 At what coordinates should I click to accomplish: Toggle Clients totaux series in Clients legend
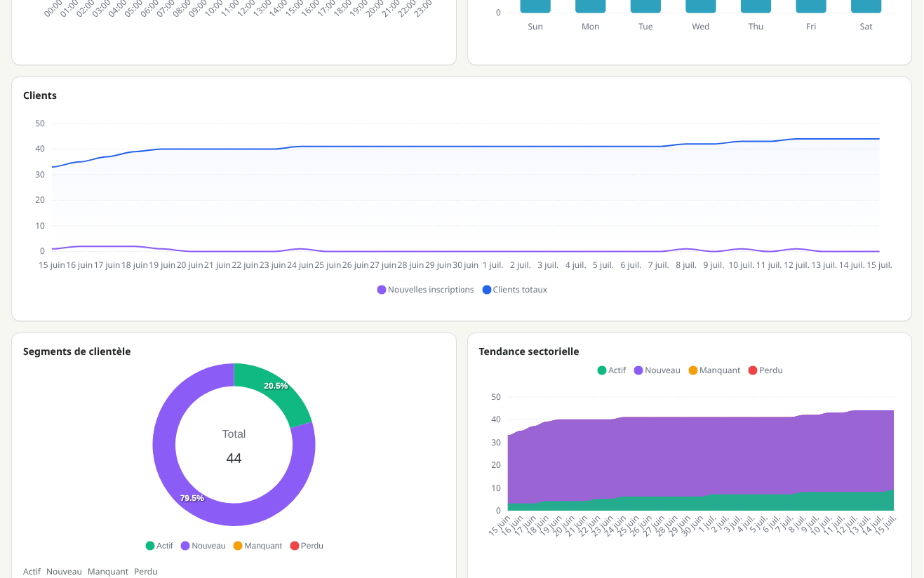click(514, 290)
